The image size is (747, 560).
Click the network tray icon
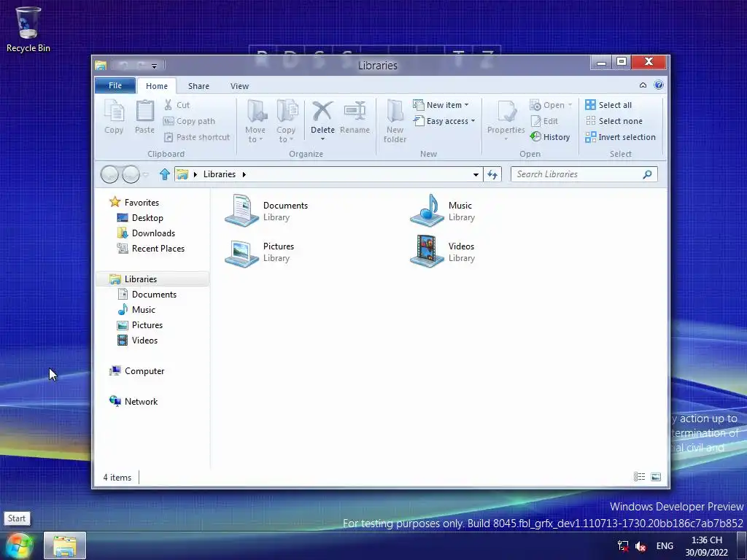(623, 546)
